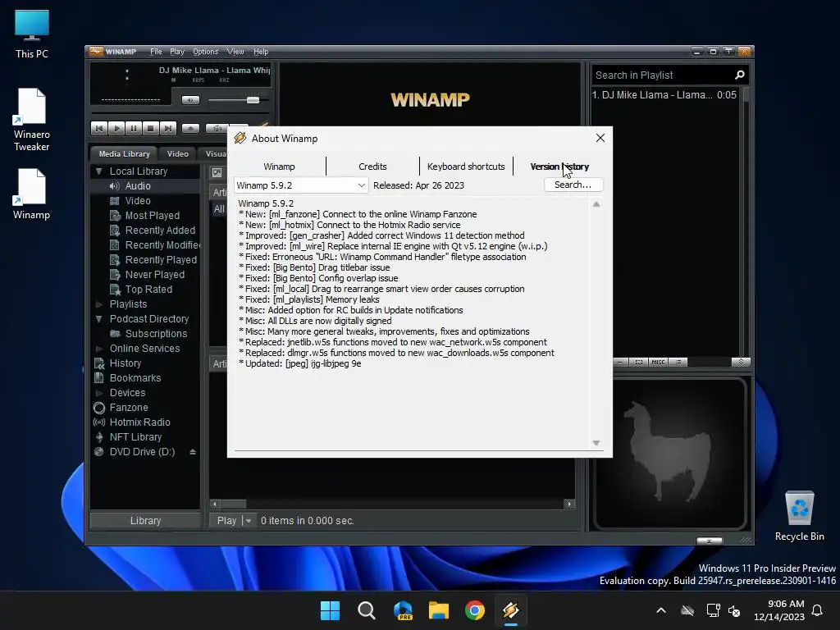Screen dimensions: 840x630
Task: Open the Play menu
Action: pyautogui.click(x=177, y=52)
